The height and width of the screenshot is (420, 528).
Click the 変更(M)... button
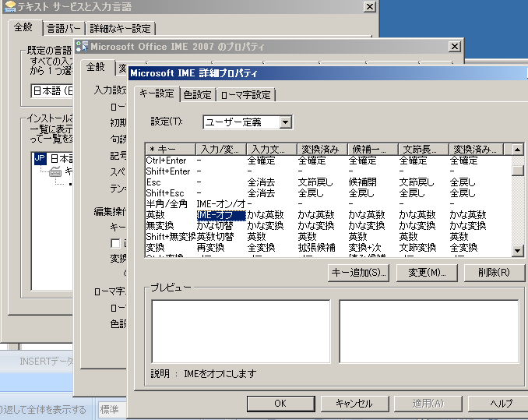click(x=427, y=273)
